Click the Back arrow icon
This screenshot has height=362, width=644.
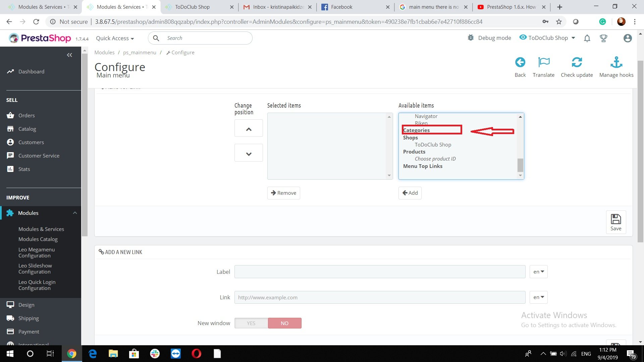(520, 63)
